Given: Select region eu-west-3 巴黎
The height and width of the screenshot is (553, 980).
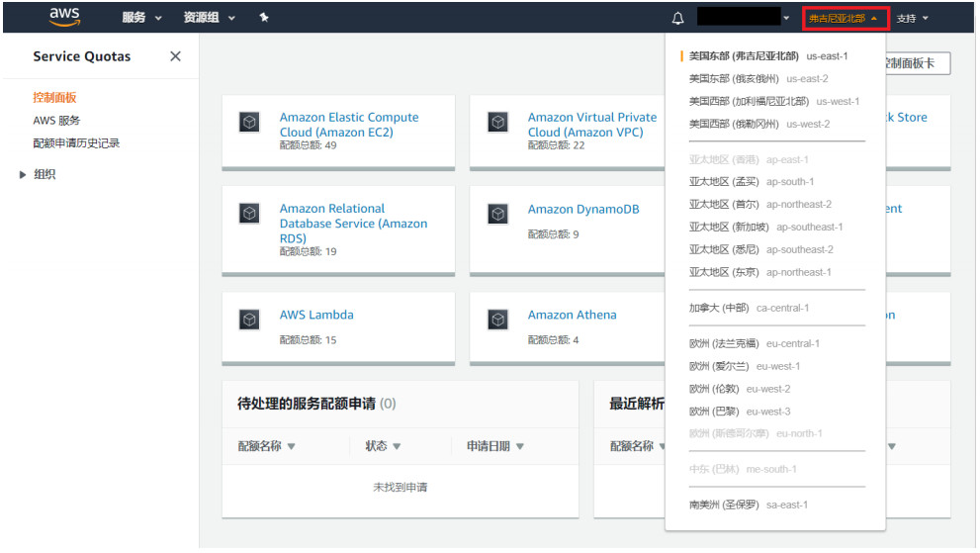Looking at the screenshot, I should coord(740,412).
